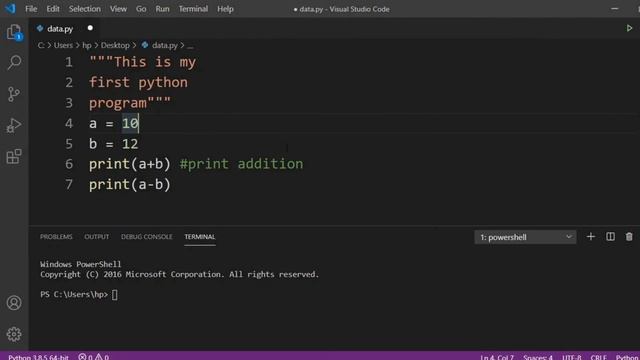Switch to the DEBUG CONSOLE tab
The image size is (640, 360).
pyautogui.click(x=147, y=237)
